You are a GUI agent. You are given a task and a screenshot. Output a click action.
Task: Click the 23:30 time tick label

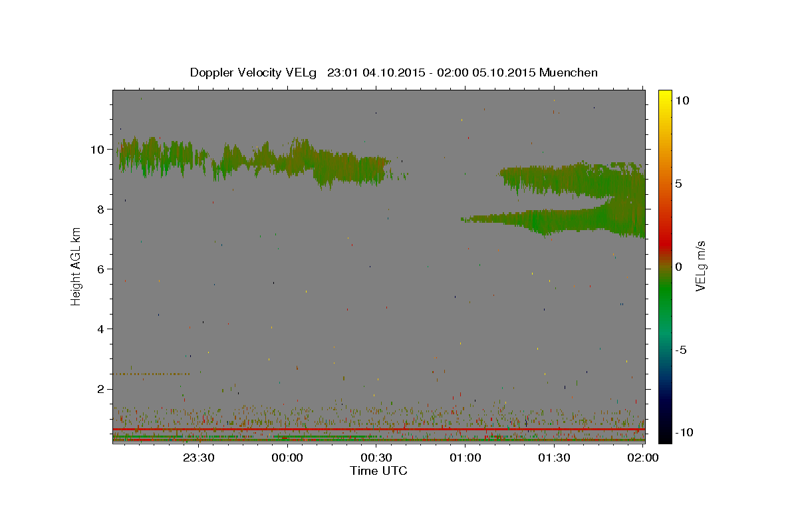click(x=199, y=458)
